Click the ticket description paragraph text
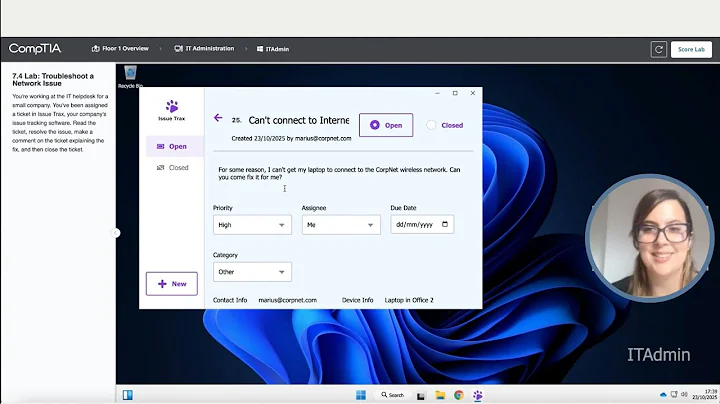The width and height of the screenshot is (720, 404). coord(339,174)
